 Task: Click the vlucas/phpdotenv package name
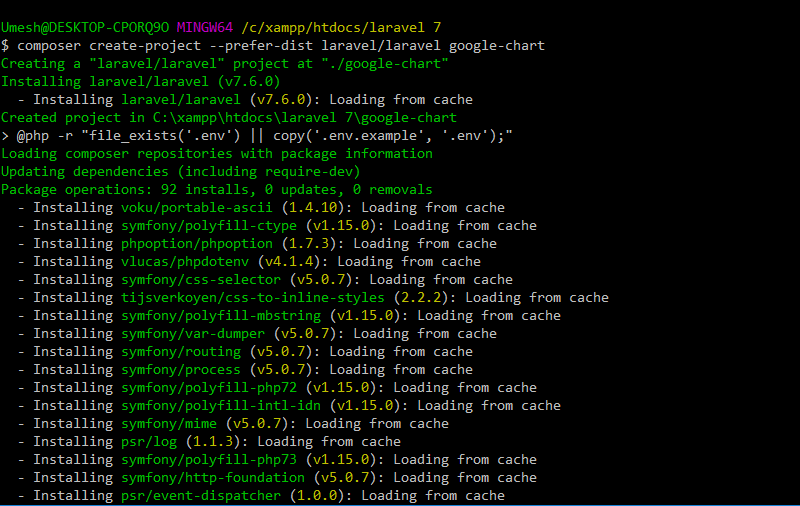185,262
